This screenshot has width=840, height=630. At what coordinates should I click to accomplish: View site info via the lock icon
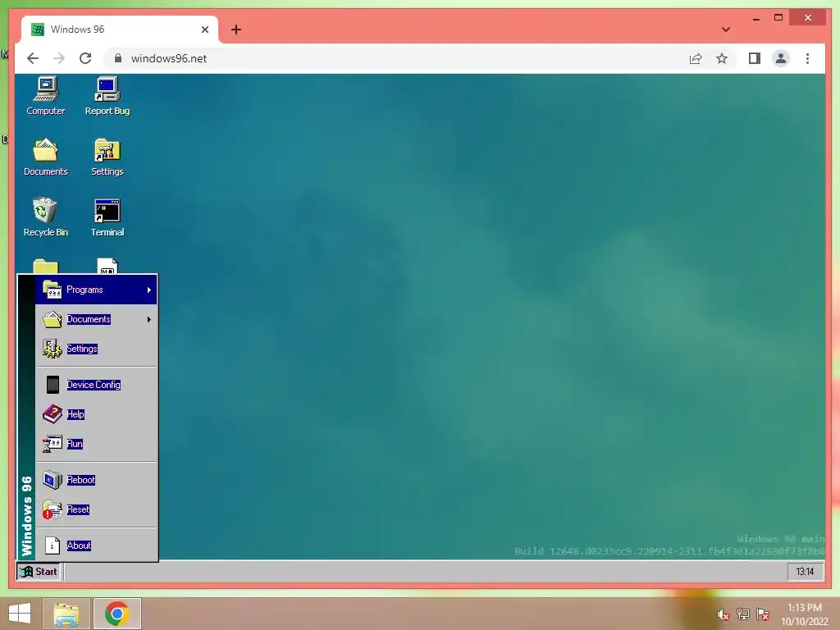(x=118, y=58)
